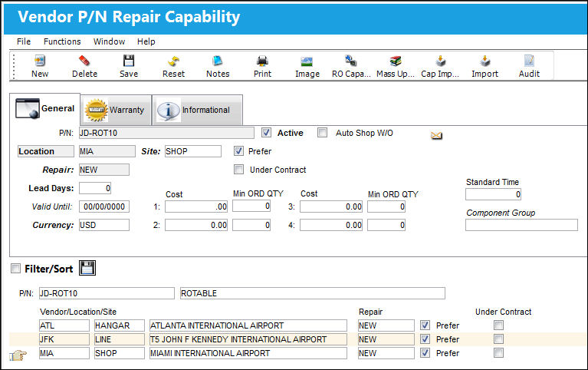Click the Site field SHOP

pyautogui.click(x=193, y=151)
